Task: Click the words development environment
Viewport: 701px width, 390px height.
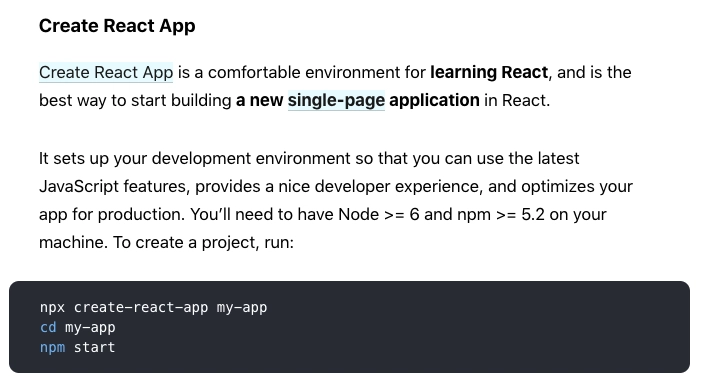Action: tap(251, 159)
